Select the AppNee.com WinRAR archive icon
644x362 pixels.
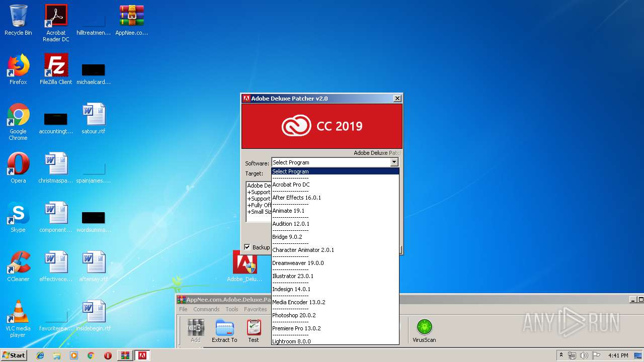tap(131, 20)
